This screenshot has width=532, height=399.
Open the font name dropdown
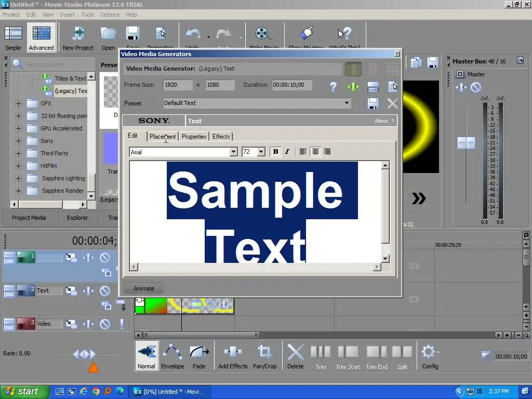(x=233, y=152)
